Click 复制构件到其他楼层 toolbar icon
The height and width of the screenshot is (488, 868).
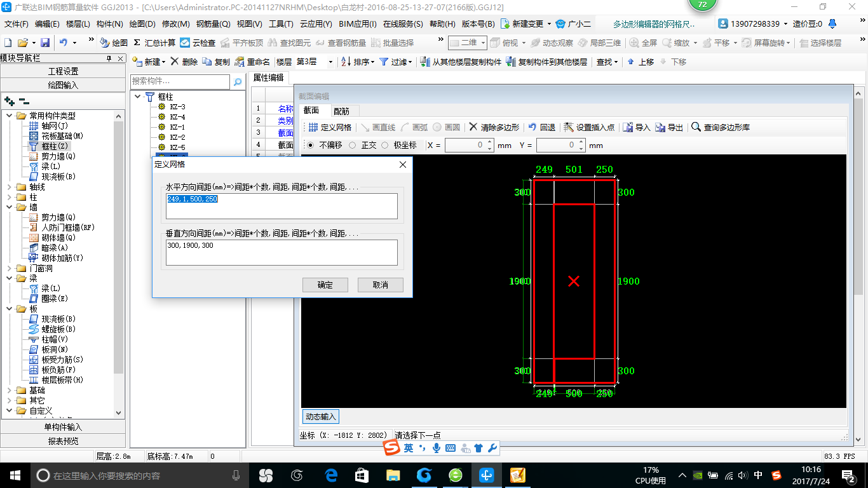click(x=511, y=62)
